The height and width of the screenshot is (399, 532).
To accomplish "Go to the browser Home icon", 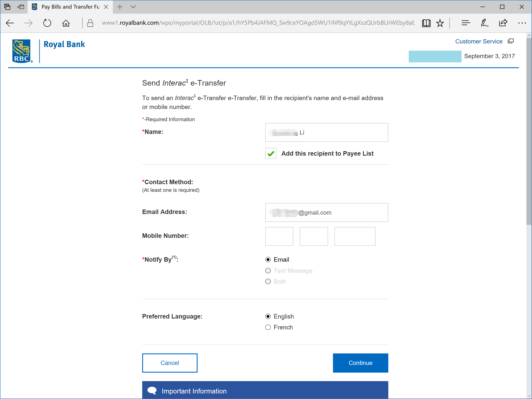I will 66,23.
